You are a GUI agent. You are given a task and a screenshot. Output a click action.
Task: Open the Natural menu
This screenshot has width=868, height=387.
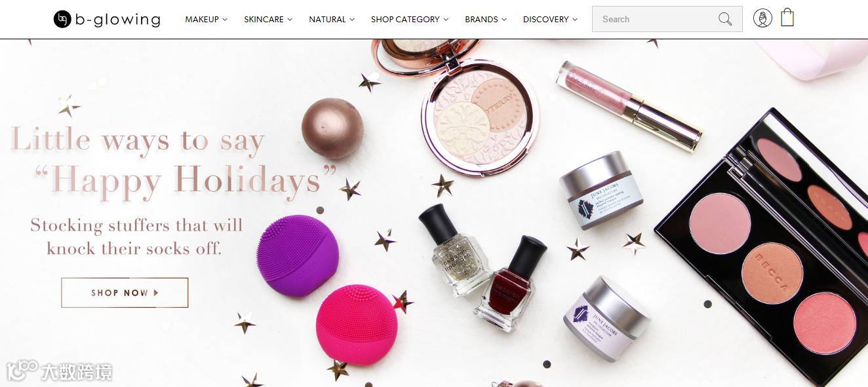(x=332, y=19)
